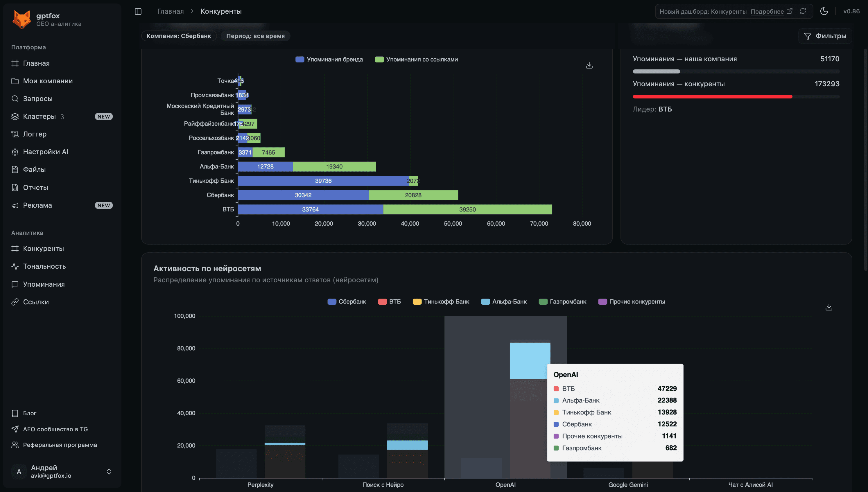Download the brand mentions chart

[589, 65]
